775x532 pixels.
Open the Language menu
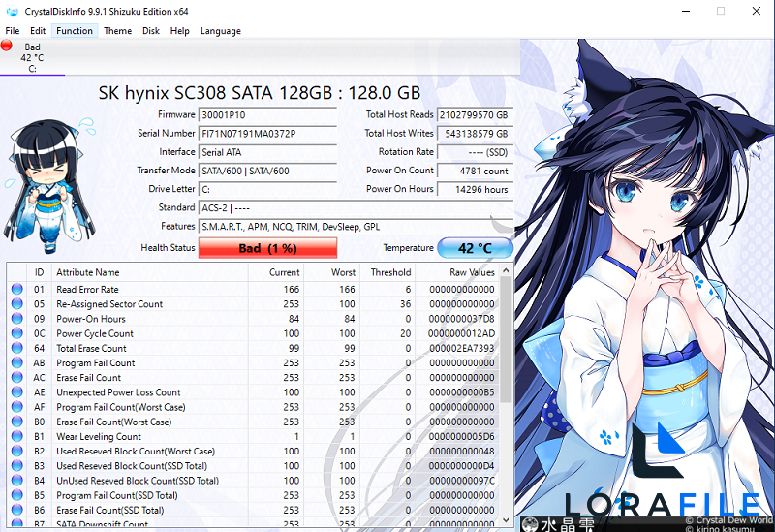221,31
